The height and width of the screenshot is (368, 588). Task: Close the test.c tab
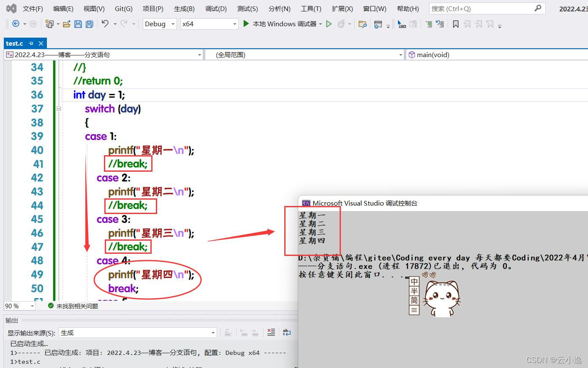click(x=41, y=43)
